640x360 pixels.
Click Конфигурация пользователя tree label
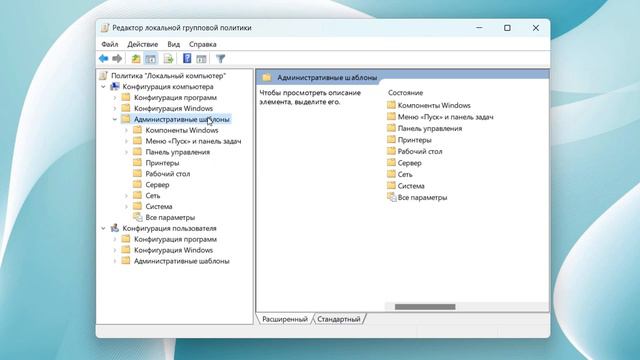(169, 228)
